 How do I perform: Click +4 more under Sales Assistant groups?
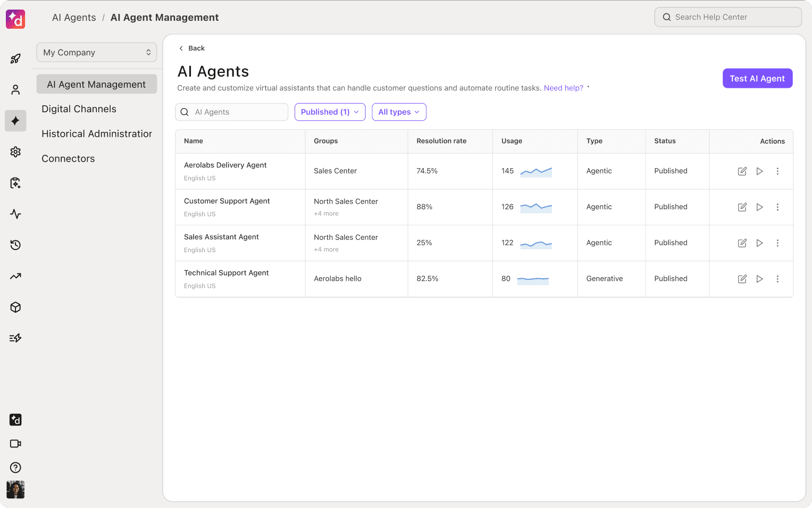click(x=326, y=249)
